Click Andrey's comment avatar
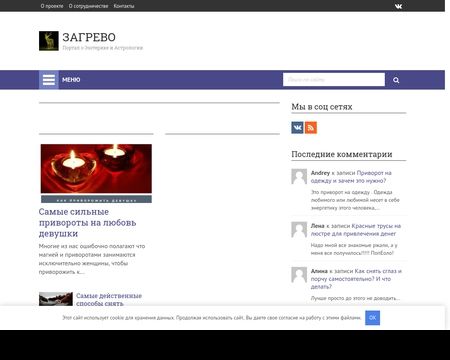450x360 pixels. [299, 176]
